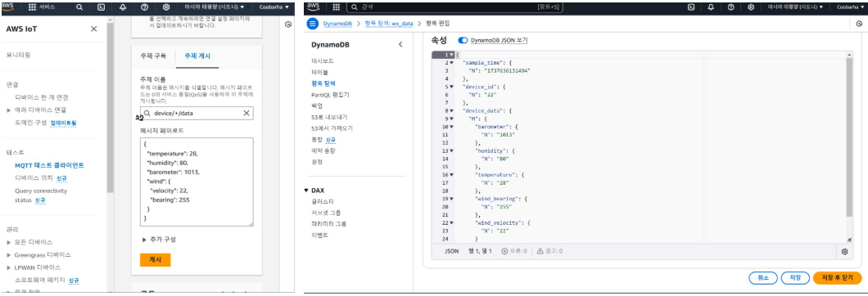
Task: Close the AWS IoT navigation sidebar
Action: 93,29
